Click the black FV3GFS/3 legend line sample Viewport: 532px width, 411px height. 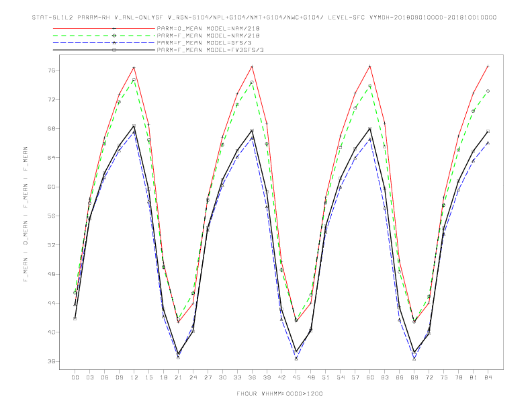tap(104, 50)
